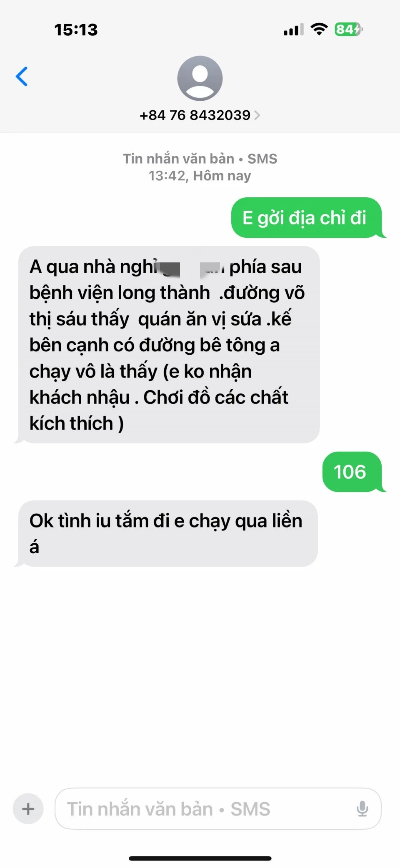Select the green '106' message bubble
400x868 pixels.
click(352, 472)
